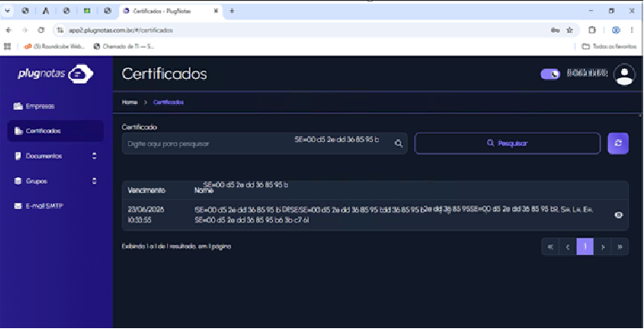Image resolution: width=644 pixels, height=329 pixels.
Task: View site information icon in address bar
Action: [x=60, y=30]
